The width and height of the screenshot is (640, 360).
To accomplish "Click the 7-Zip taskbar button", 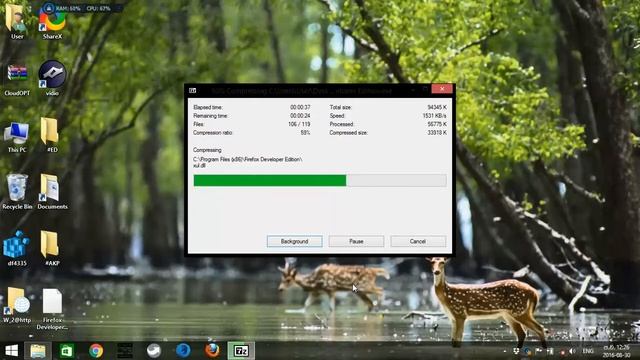I will 241,351.
